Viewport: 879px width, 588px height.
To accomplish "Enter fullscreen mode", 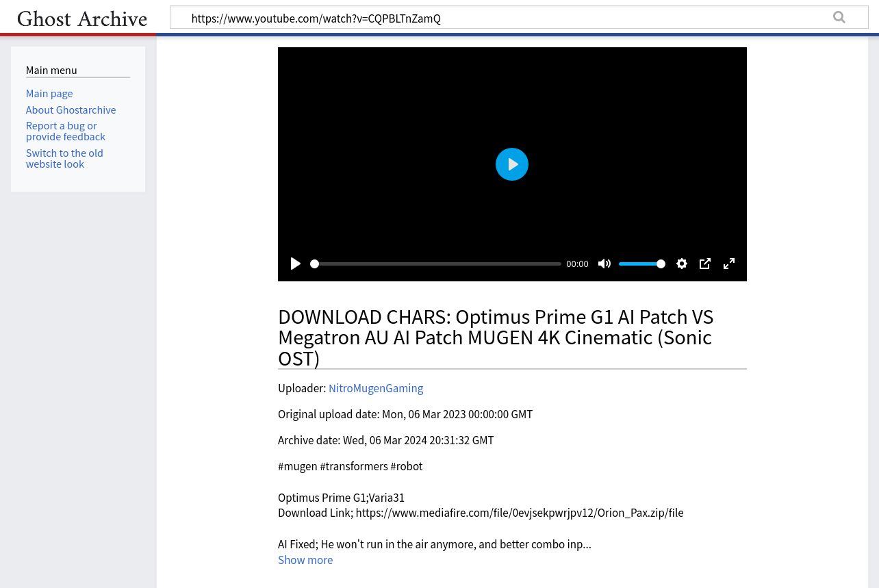I will (x=729, y=264).
